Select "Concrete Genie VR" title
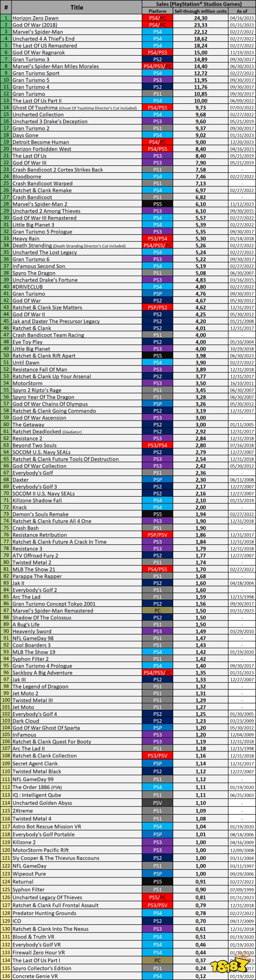Screen dimensions: 256x980 [x=35, y=976]
